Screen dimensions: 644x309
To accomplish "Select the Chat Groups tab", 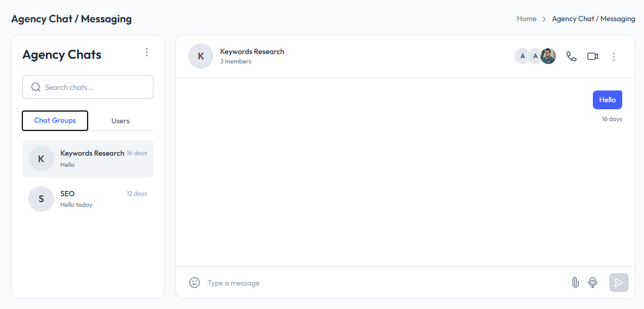I will point(55,120).
